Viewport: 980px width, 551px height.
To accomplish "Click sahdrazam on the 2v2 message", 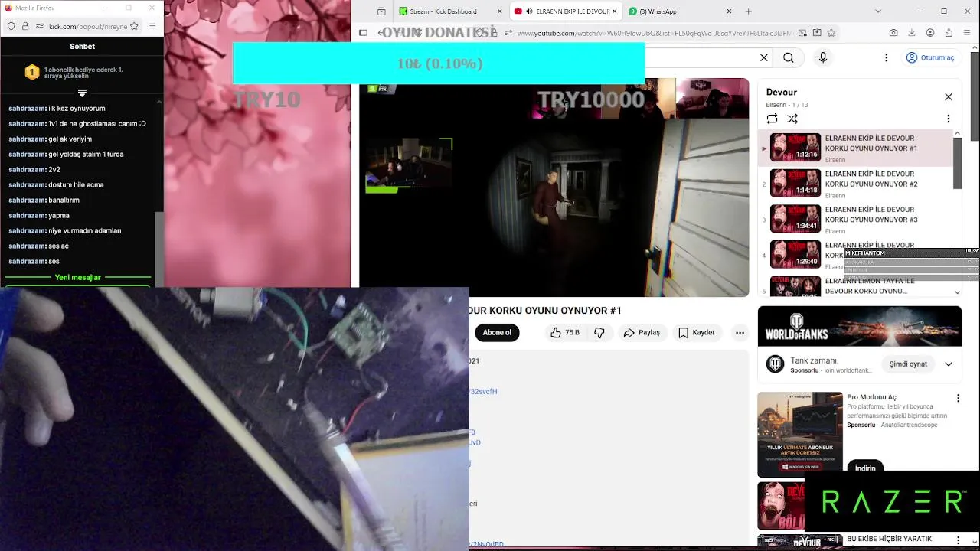I will pos(27,169).
